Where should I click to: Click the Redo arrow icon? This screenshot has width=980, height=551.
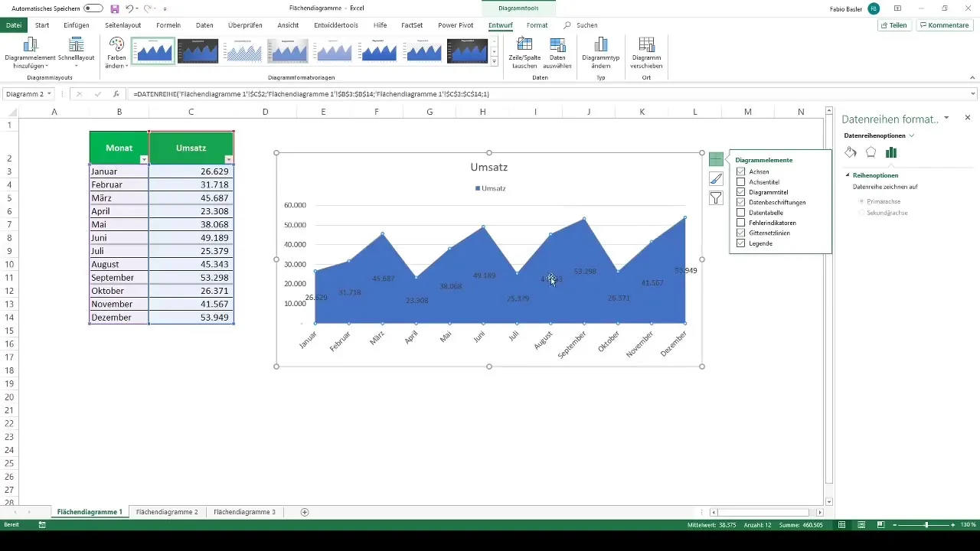148,8
